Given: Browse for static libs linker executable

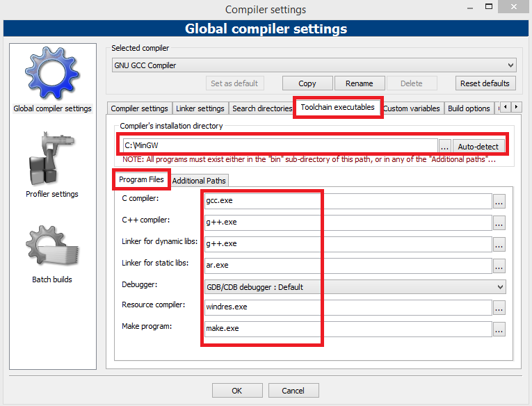Looking at the screenshot, I should [x=499, y=266].
